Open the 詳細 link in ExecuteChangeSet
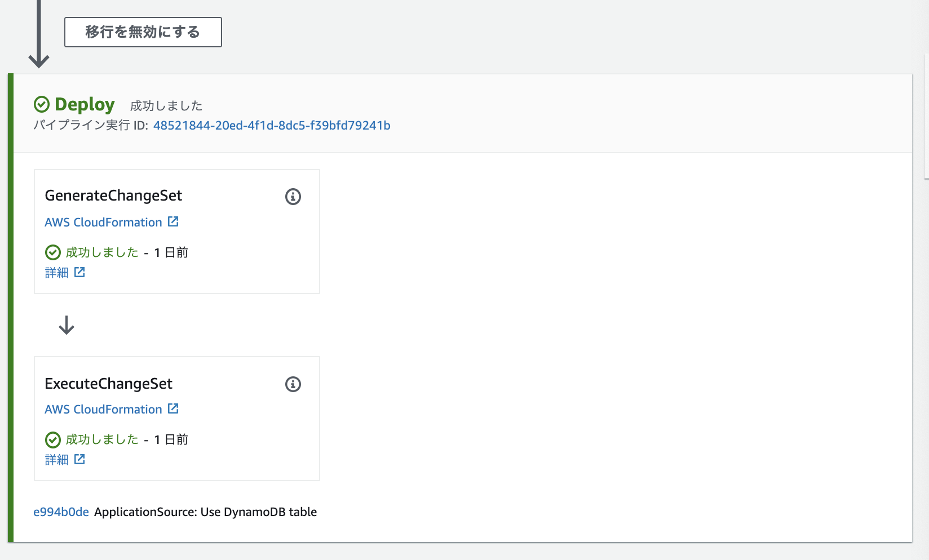929x560 pixels. (56, 460)
